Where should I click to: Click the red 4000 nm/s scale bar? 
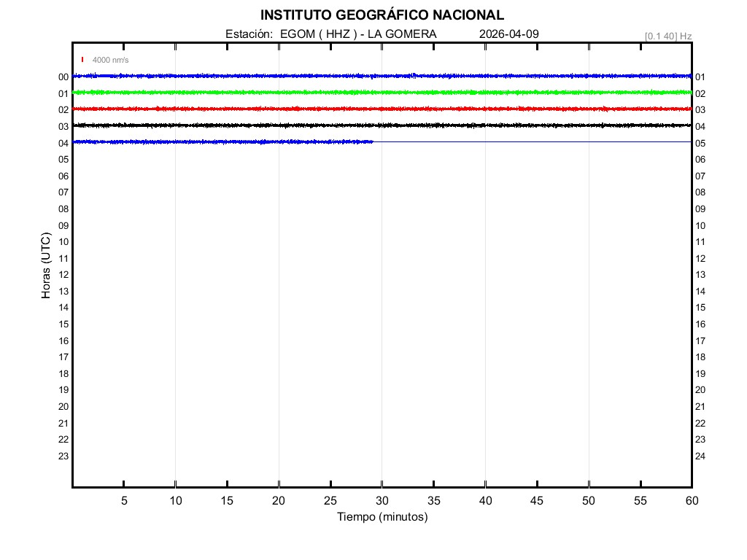tap(82, 60)
